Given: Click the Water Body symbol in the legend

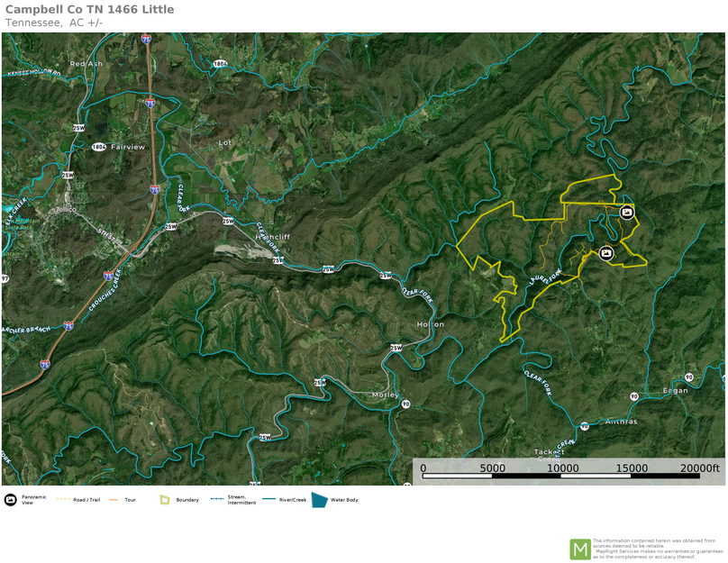Looking at the screenshot, I should click(317, 500).
